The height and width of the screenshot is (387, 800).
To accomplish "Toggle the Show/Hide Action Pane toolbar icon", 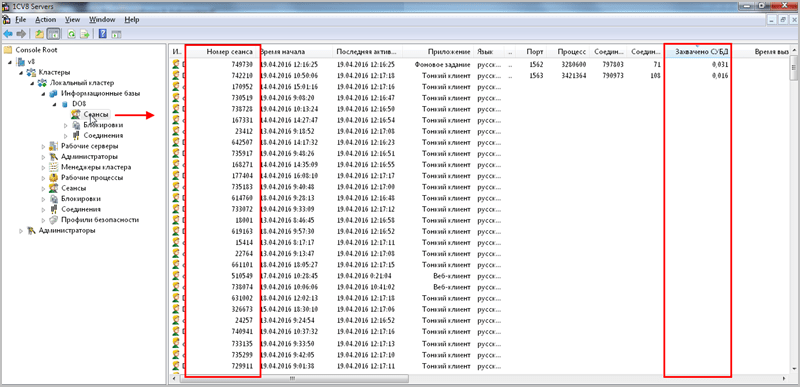I will 116,34.
